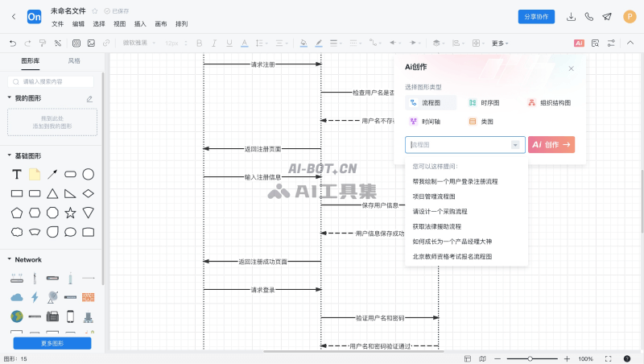Open the AI assistant toolbar icon
The image size is (644, 364).
[579, 43]
